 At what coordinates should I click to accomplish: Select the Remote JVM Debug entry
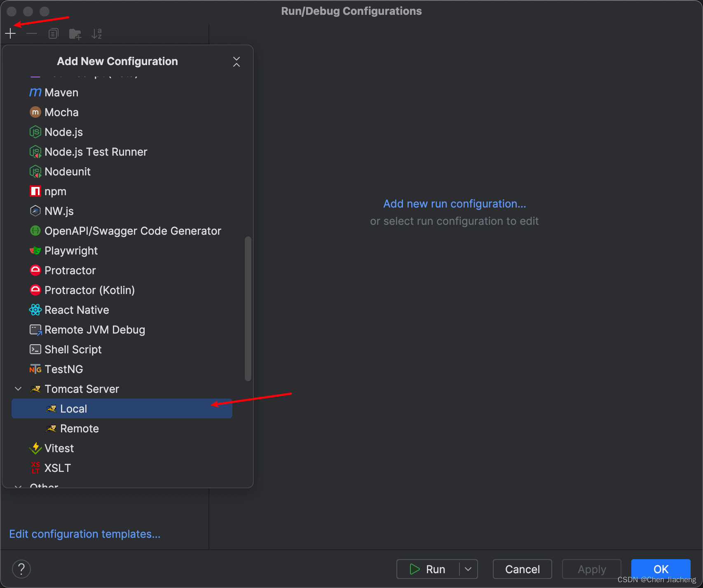(122, 330)
